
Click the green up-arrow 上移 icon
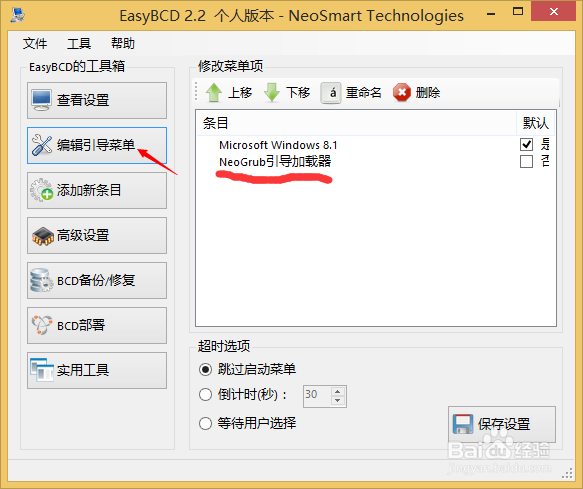click(214, 93)
